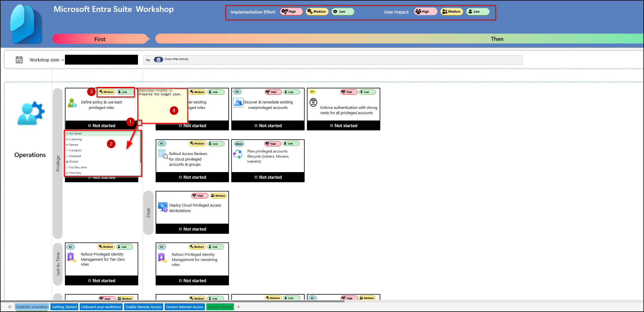The image size is (644, 312).
Task: Click the all sheets hamburger menu icon
Action: tap(10, 307)
